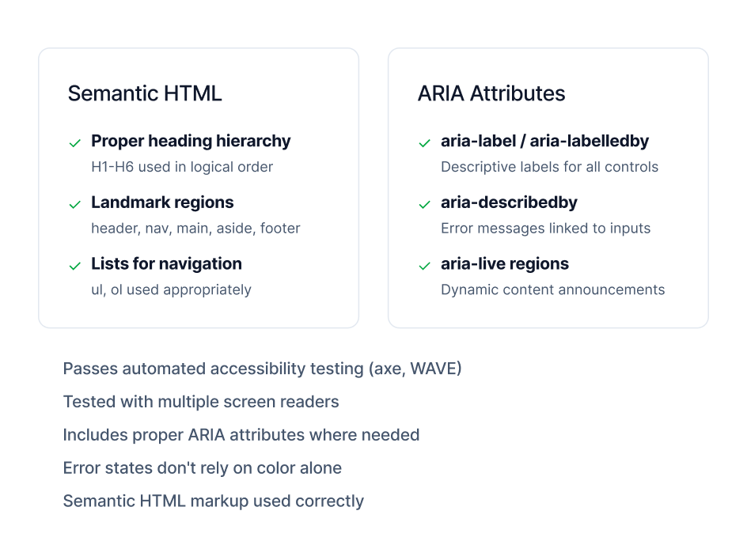The image size is (747, 560).
Task: Click the Proper heading hierarchy title
Action: (191, 141)
